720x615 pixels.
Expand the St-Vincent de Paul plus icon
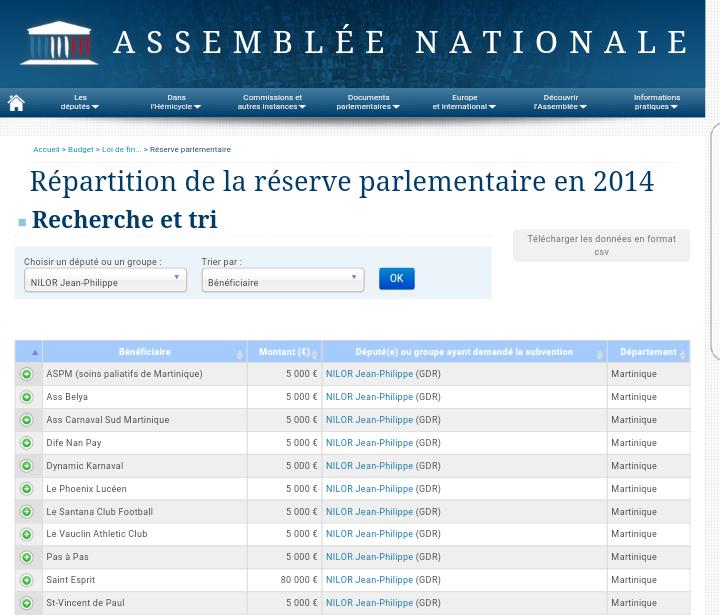(x=27, y=603)
